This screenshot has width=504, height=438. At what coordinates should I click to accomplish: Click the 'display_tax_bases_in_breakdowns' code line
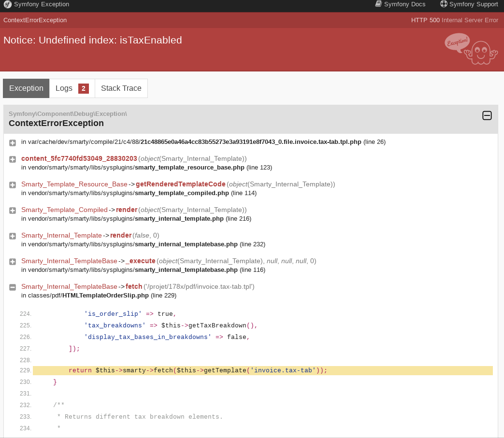[x=167, y=337]
